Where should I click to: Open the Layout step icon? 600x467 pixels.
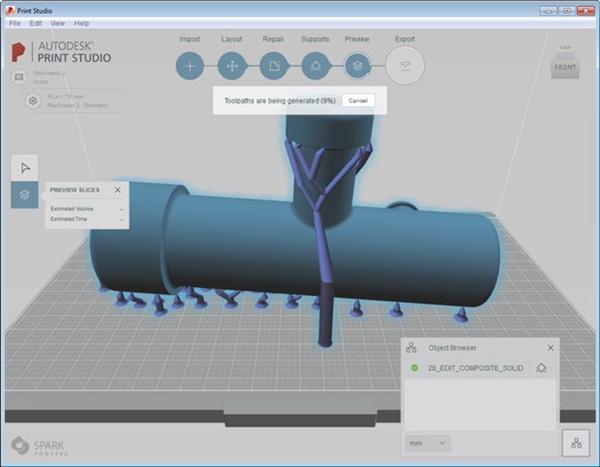[x=232, y=66]
